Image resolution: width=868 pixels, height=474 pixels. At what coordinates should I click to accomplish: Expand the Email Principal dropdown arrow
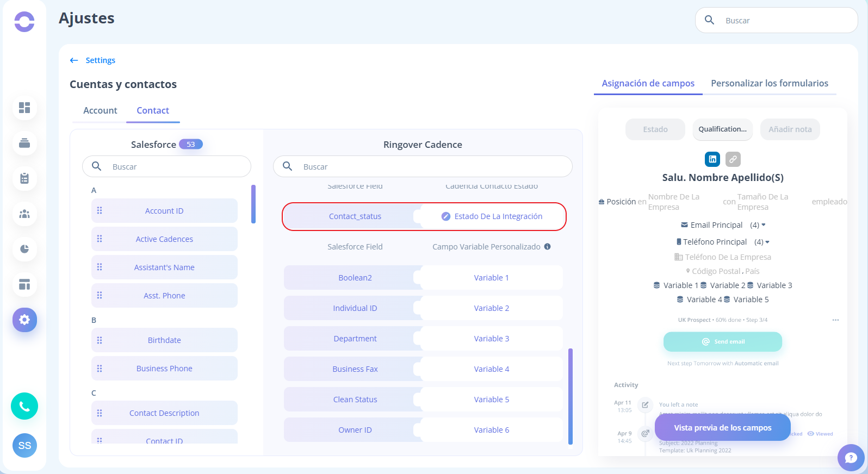[x=764, y=225]
